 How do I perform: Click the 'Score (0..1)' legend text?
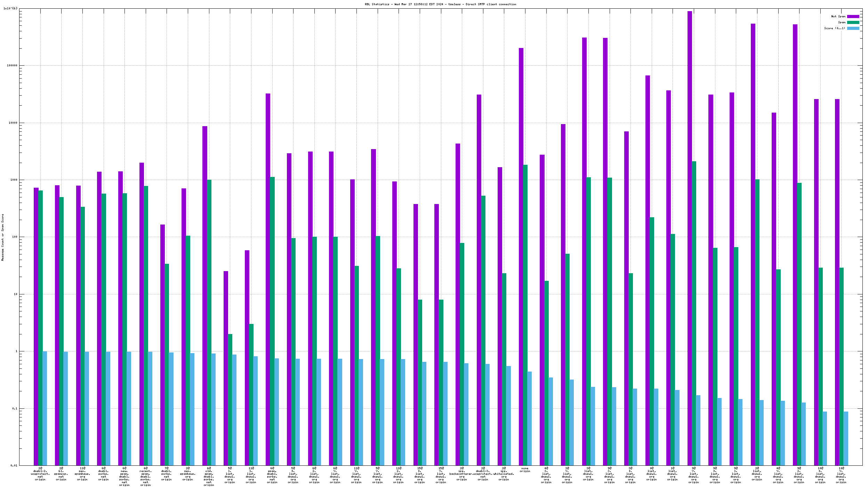(834, 28)
